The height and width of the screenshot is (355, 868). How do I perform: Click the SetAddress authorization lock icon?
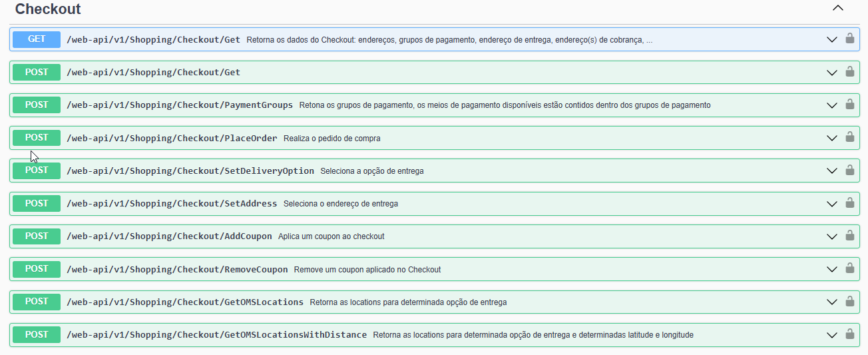850,202
